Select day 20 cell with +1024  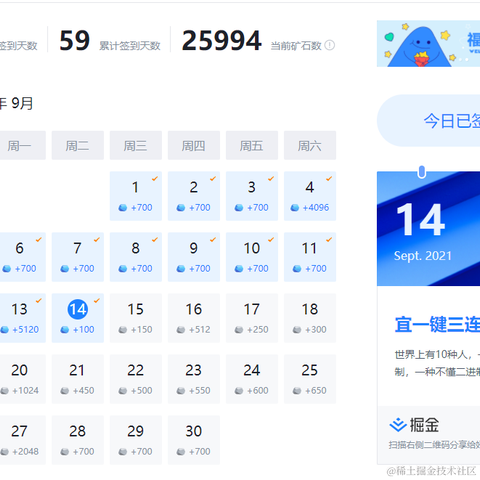click(23, 379)
